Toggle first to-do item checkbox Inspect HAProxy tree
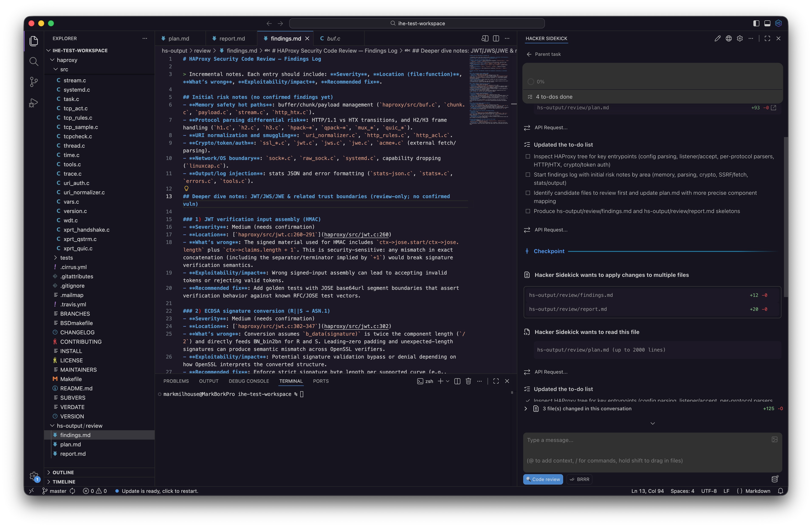Image resolution: width=812 pixels, height=527 pixels. 528,156
